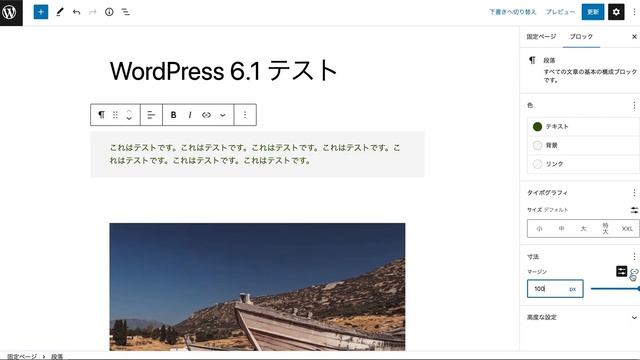Open the テキスト color setting
The height and width of the screenshot is (360, 640).
[x=583, y=127]
